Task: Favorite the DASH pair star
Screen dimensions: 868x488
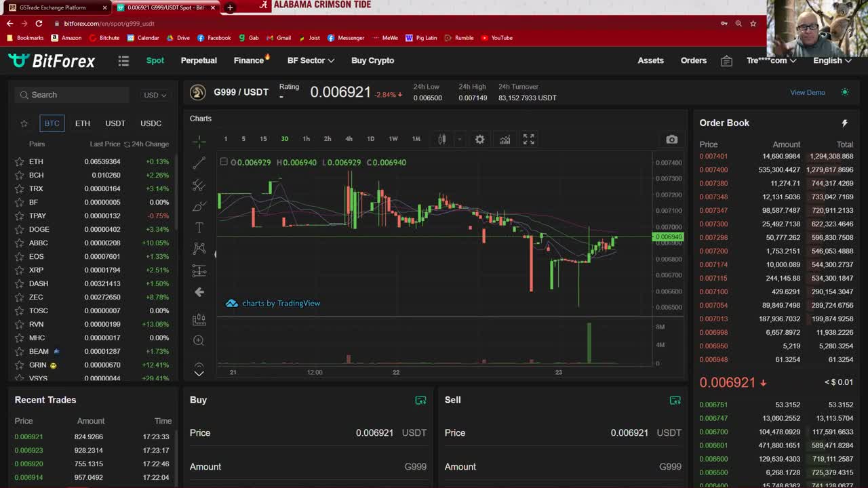Action: [x=19, y=283]
